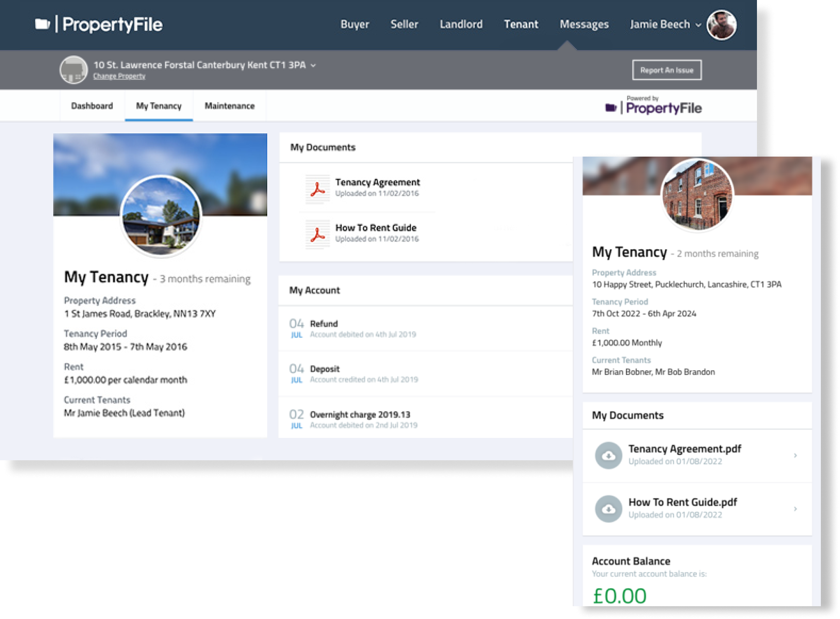Download Tenancy Agreement.pdf via cloud icon

[x=608, y=455]
